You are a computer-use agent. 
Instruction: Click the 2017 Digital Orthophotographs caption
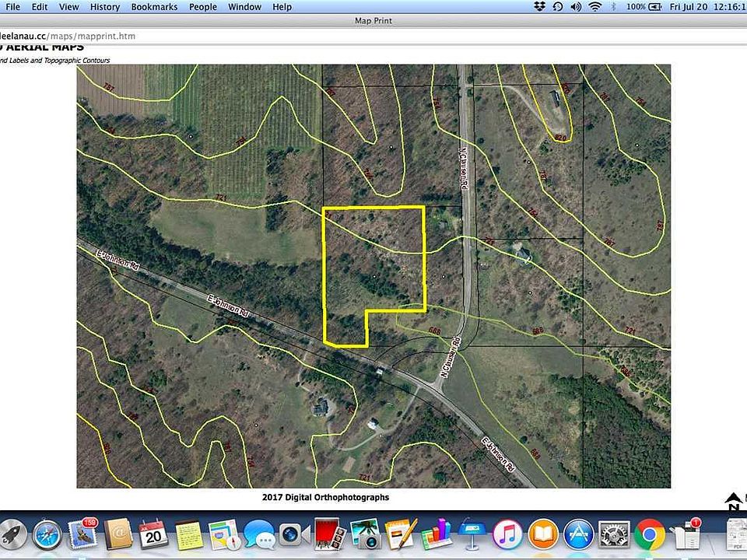[325, 497]
